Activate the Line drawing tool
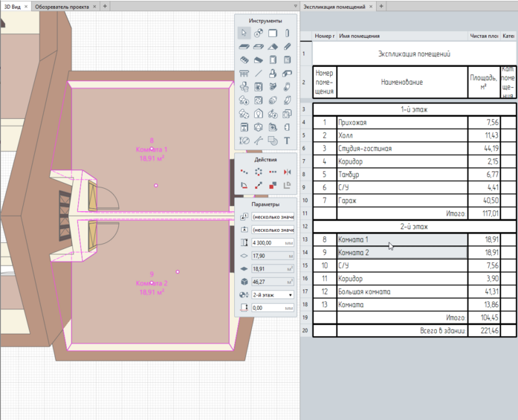 (258, 74)
